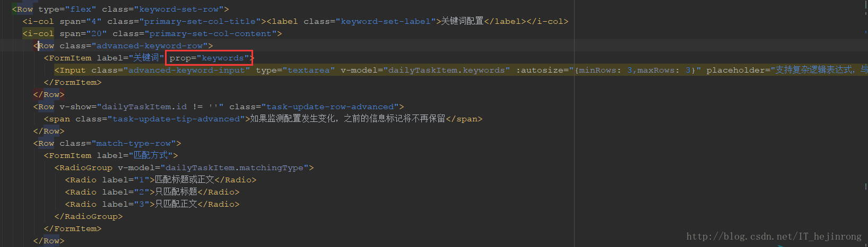Click the Radio text "只匹配标题"
868x247 pixels.
pos(176,192)
